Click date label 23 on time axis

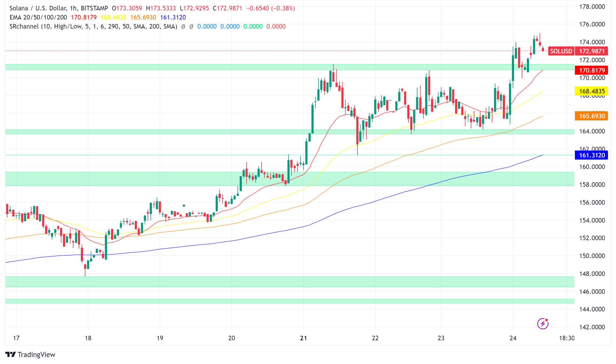[441, 338]
